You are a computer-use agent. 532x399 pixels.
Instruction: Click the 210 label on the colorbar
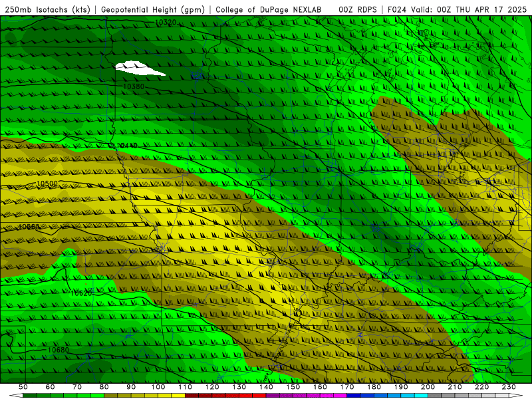click(455, 387)
